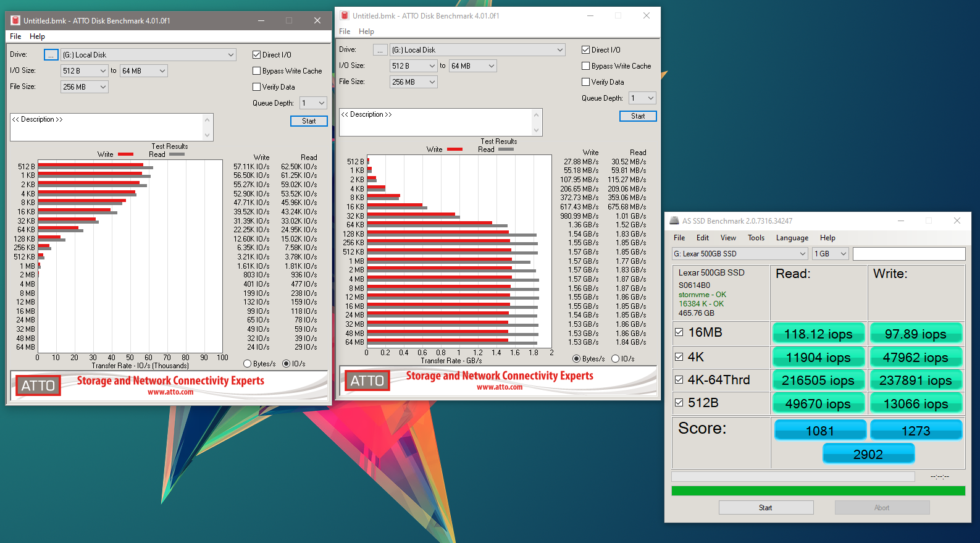Open the Tools menu in AS SSD

(756, 238)
